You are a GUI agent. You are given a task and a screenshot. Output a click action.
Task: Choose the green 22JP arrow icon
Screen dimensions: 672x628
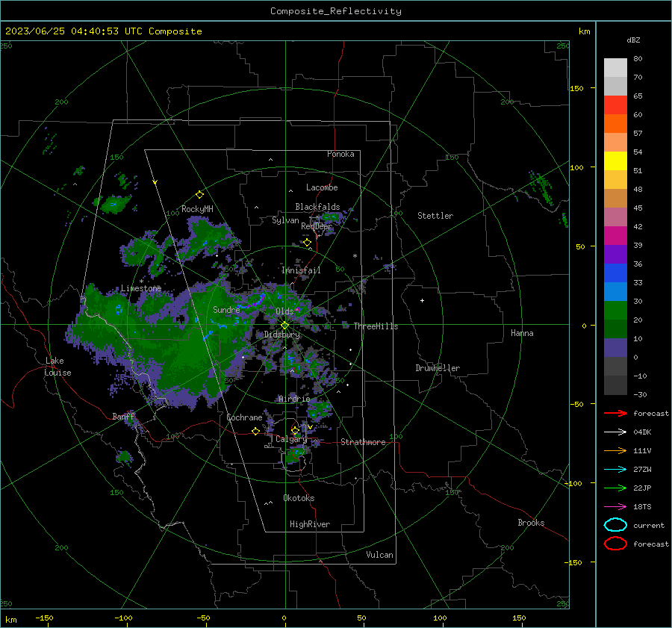tap(615, 488)
